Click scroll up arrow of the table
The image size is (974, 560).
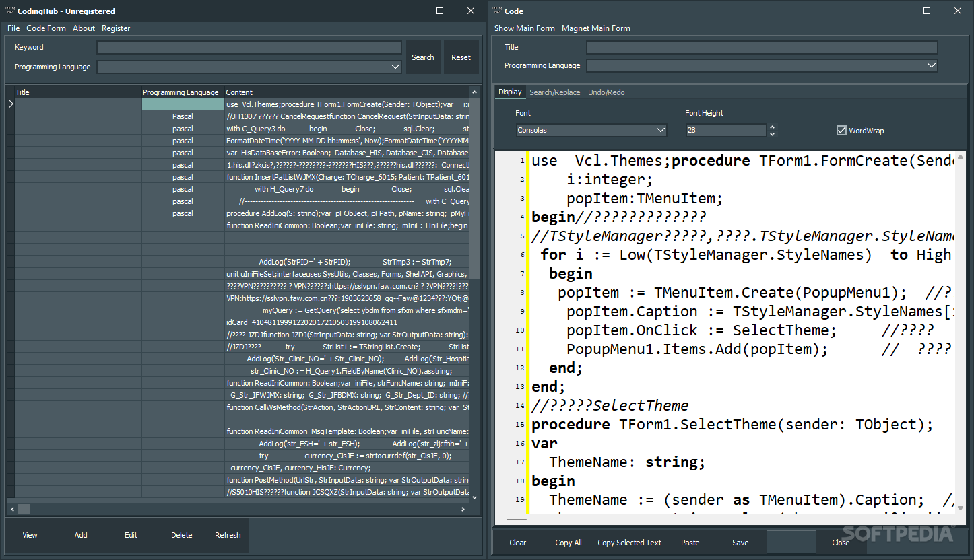coord(474,92)
